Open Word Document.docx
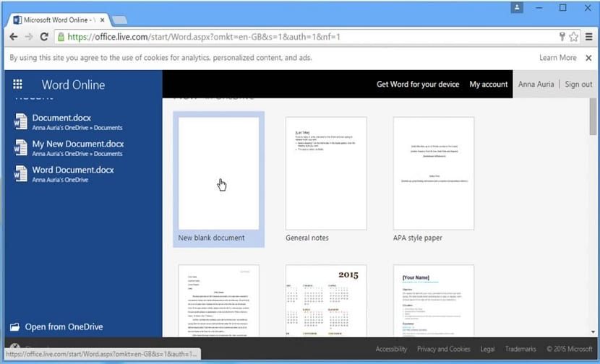 click(x=73, y=170)
